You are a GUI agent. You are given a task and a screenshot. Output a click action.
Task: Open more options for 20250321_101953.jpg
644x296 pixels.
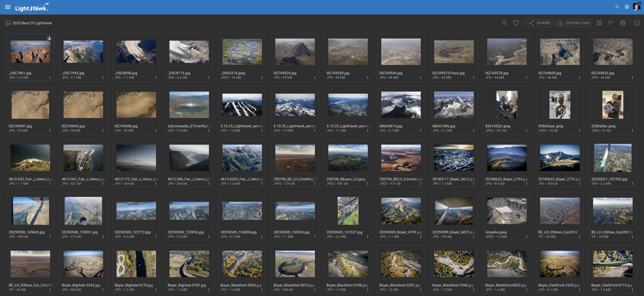632,184
